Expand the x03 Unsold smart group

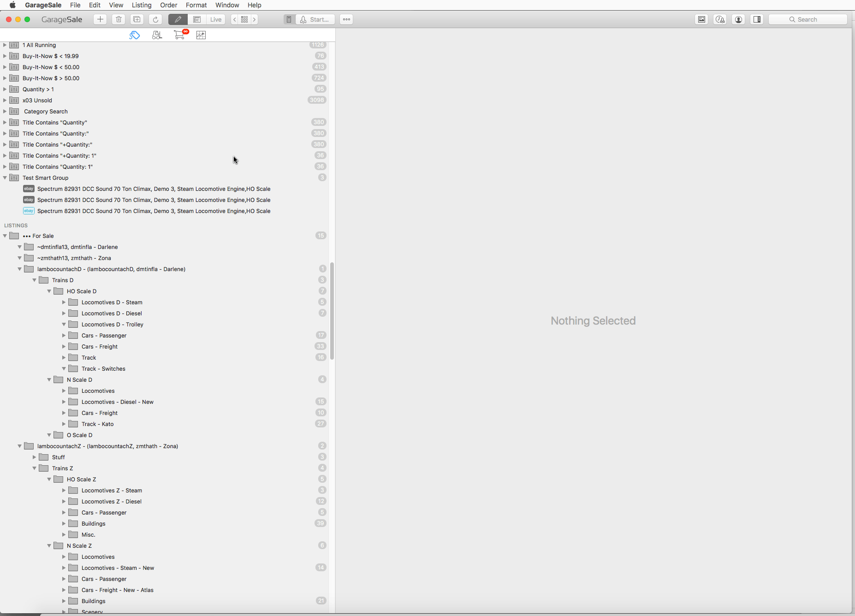[x=5, y=100]
